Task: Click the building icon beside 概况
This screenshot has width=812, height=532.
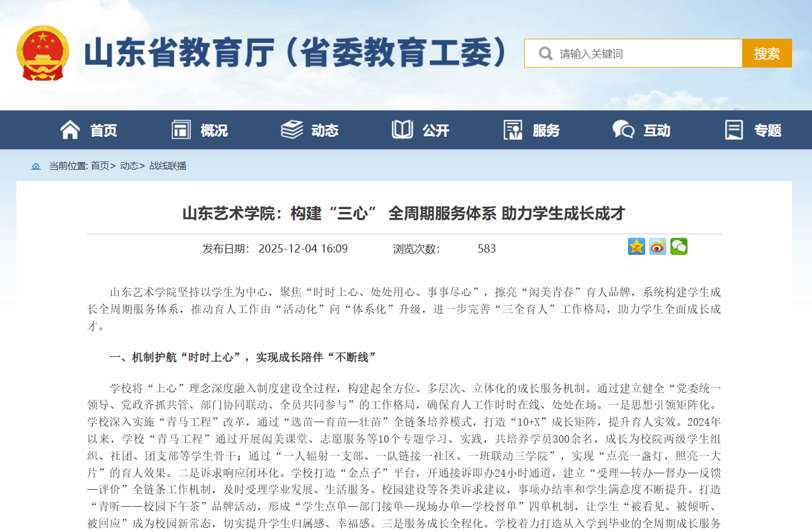Action: click(180, 130)
